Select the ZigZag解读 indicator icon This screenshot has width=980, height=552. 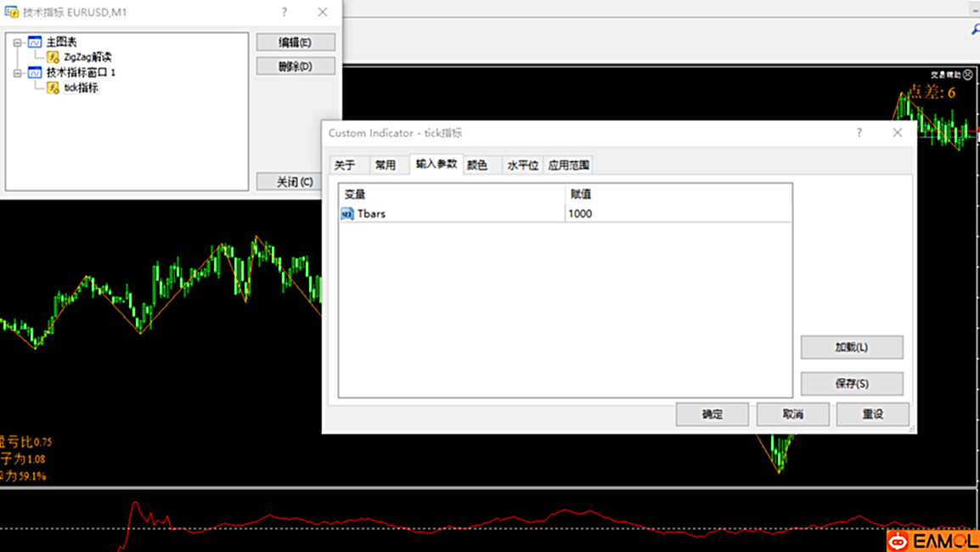53,57
